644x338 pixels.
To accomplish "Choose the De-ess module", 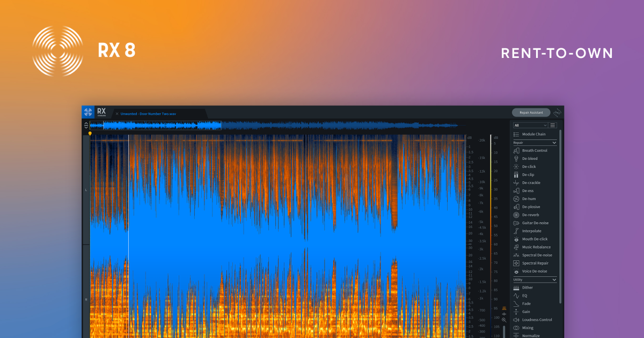I will pos(523,191).
